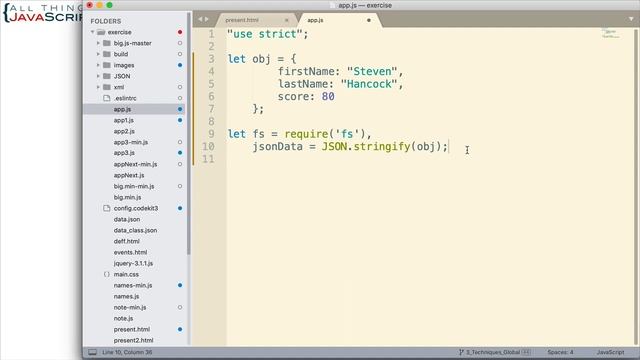The width and height of the screenshot is (640, 360).
Task: Click the 3_Techniques_Global branch label
Action: coord(493,352)
